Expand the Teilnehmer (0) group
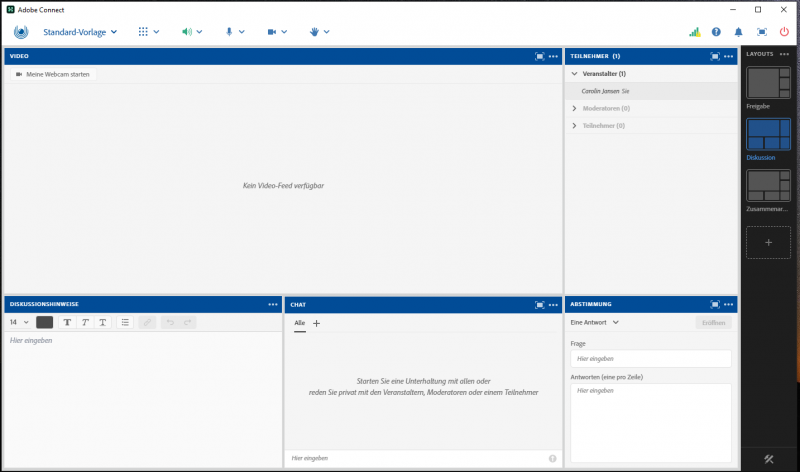The image size is (800, 472). point(574,126)
